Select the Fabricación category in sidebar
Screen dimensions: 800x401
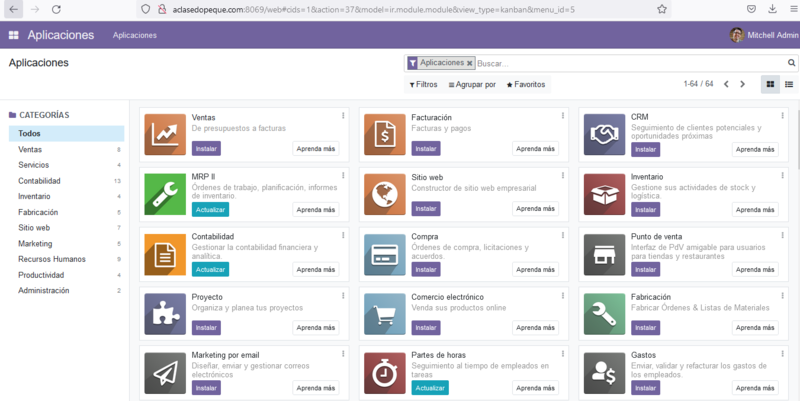(x=66, y=212)
